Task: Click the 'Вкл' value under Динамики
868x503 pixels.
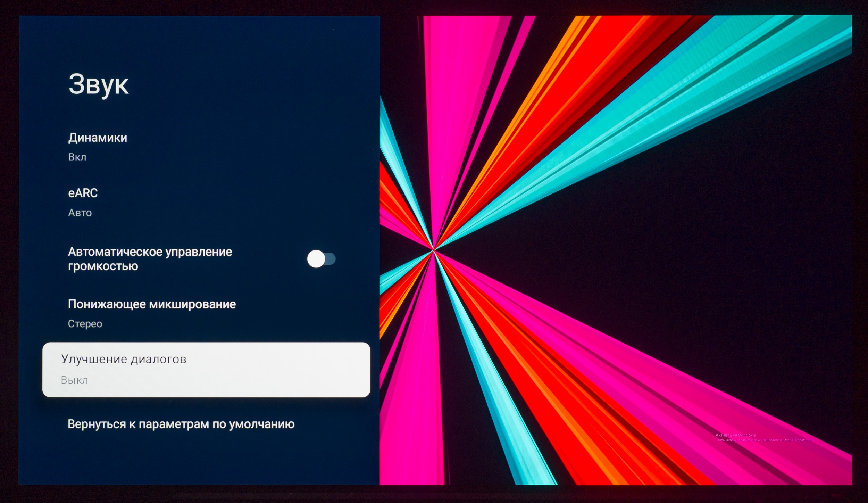Action: tap(77, 157)
